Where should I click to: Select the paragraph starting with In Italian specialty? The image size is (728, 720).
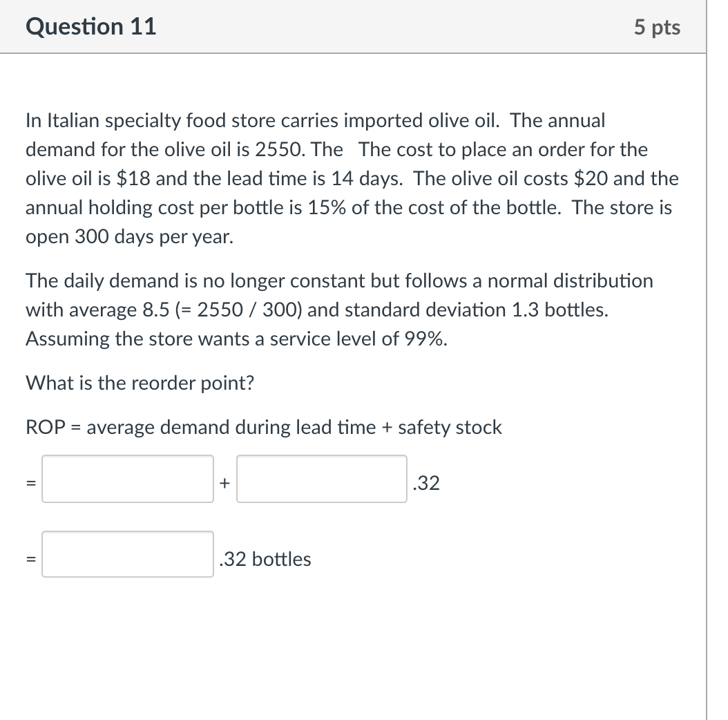pyautogui.click(x=345, y=178)
